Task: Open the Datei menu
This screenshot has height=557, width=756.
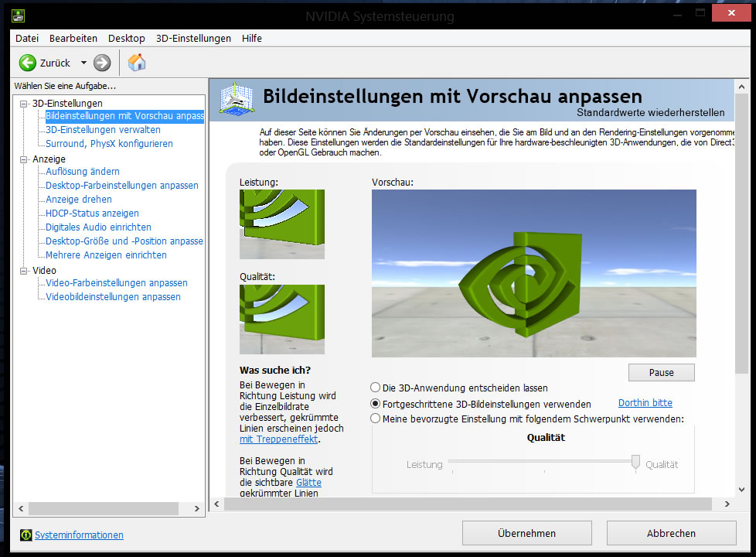Action: [x=27, y=38]
